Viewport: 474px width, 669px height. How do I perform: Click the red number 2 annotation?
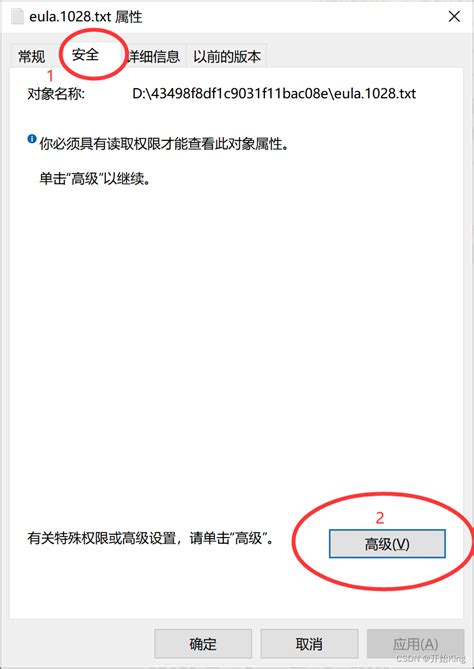(x=380, y=518)
